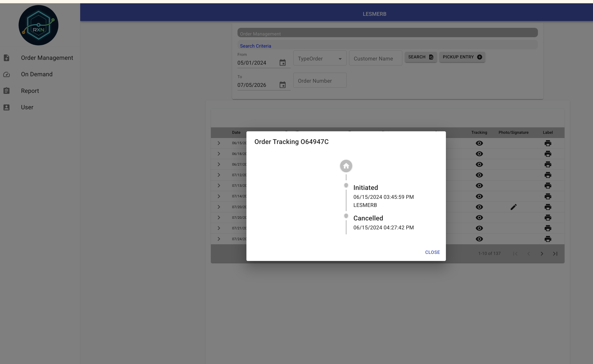Expand the 06/15 order row
593x364 pixels.
coord(219,143)
